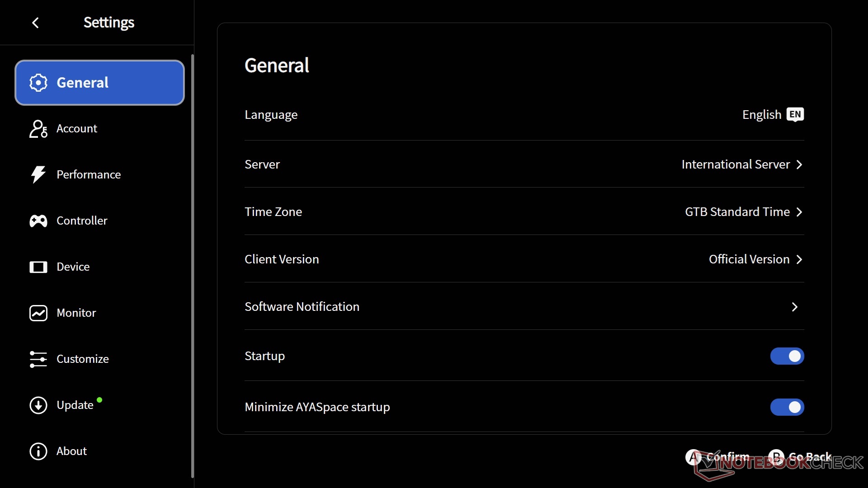868x488 pixels.
Task: Click the sidebar vertical scrollbar
Action: tap(193, 266)
